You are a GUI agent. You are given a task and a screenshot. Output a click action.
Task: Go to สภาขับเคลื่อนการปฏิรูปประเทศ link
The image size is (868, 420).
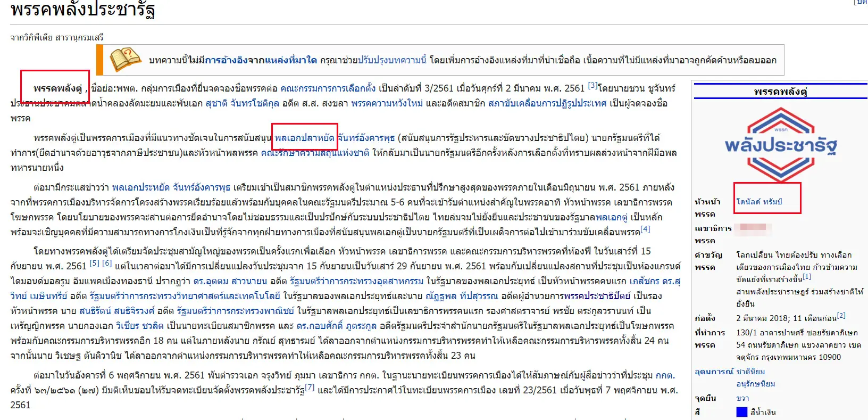coord(547,103)
